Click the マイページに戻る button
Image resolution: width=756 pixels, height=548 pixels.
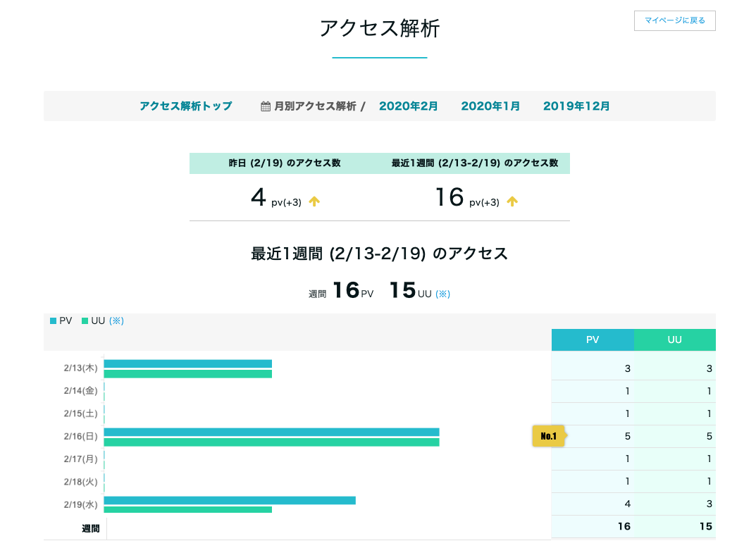(x=674, y=21)
